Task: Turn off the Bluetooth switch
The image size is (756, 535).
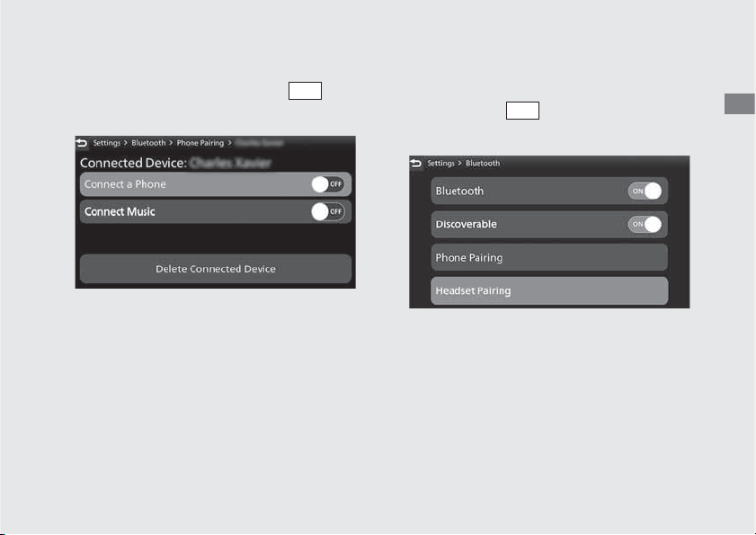Action: click(x=645, y=191)
